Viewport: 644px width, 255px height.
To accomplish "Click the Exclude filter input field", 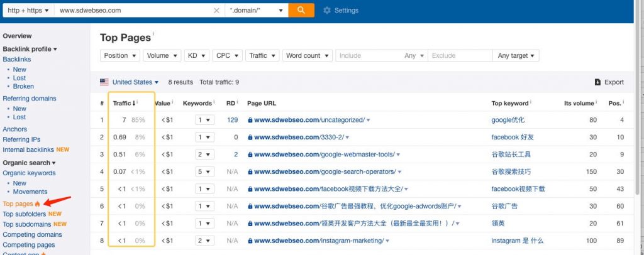I will 460,55.
